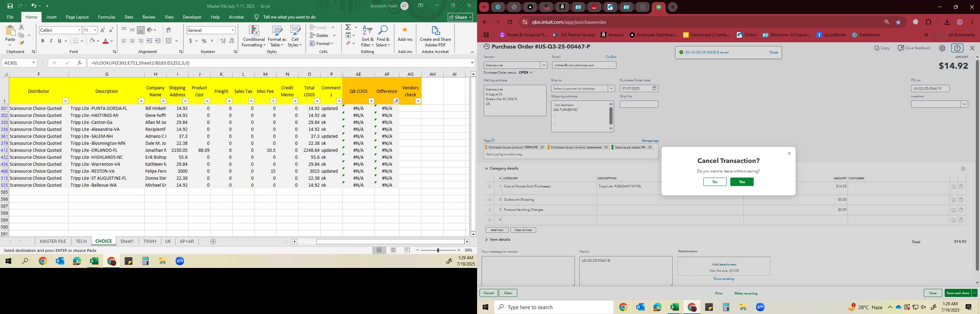Click Yes in Cancel Transaction dialog
980x314 pixels.
pyautogui.click(x=741, y=182)
